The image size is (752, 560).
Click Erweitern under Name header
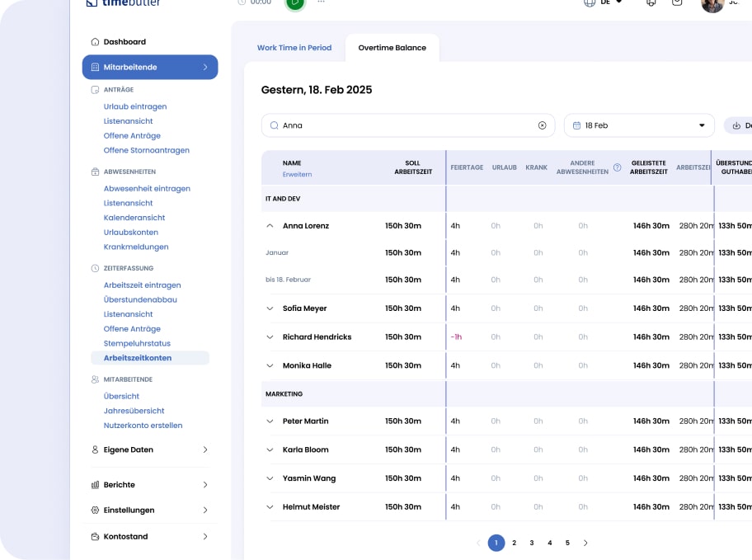[x=298, y=174]
